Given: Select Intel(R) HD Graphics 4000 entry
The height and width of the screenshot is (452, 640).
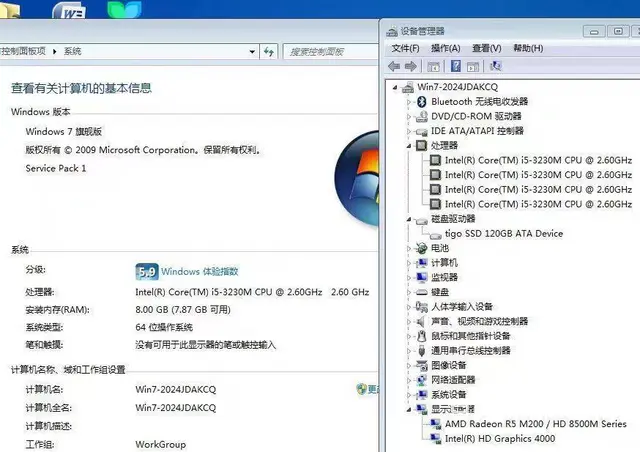Looking at the screenshot, I should pos(500,439).
